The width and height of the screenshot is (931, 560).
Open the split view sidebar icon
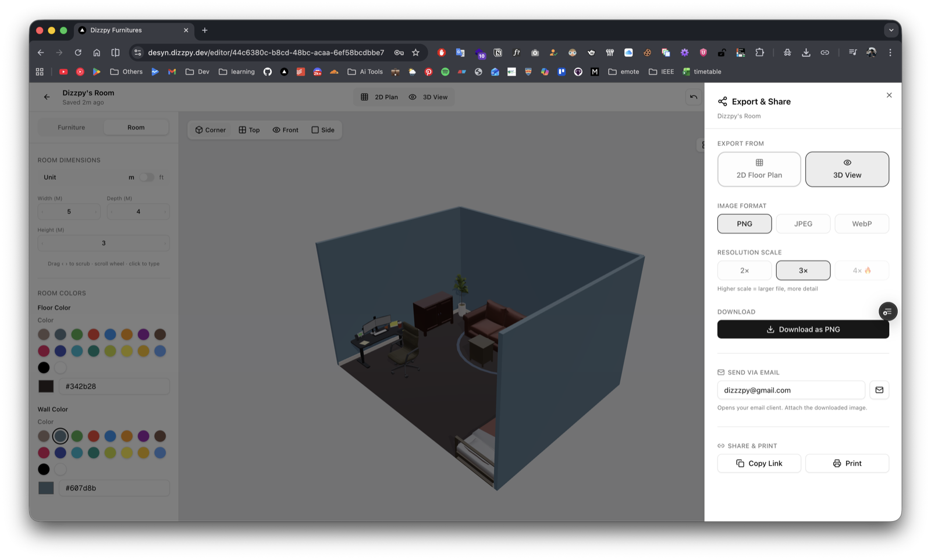(115, 52)
